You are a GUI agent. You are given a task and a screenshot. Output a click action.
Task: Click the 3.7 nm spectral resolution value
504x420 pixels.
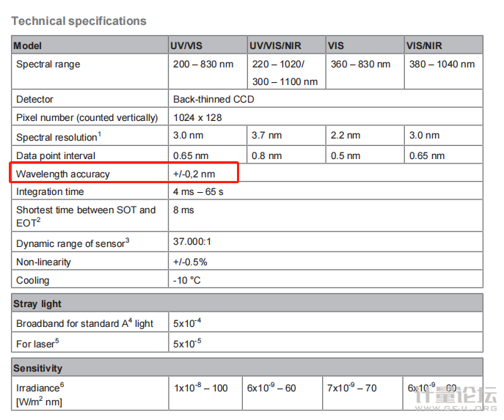tap(266, 136)
